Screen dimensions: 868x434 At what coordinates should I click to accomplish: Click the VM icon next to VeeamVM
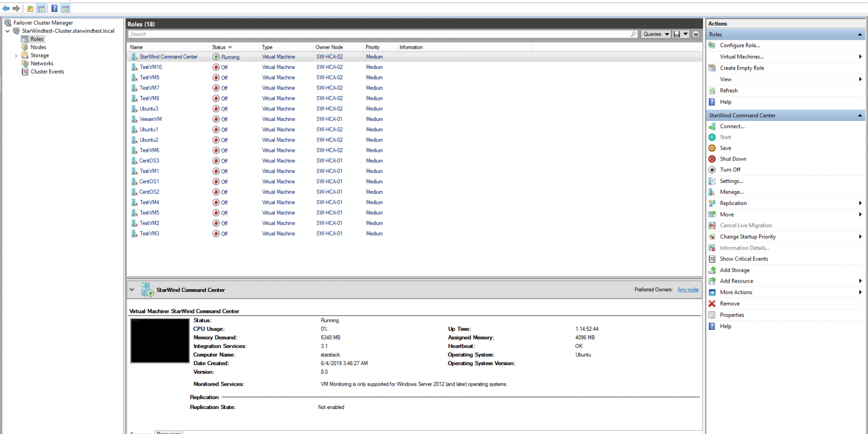135,119
